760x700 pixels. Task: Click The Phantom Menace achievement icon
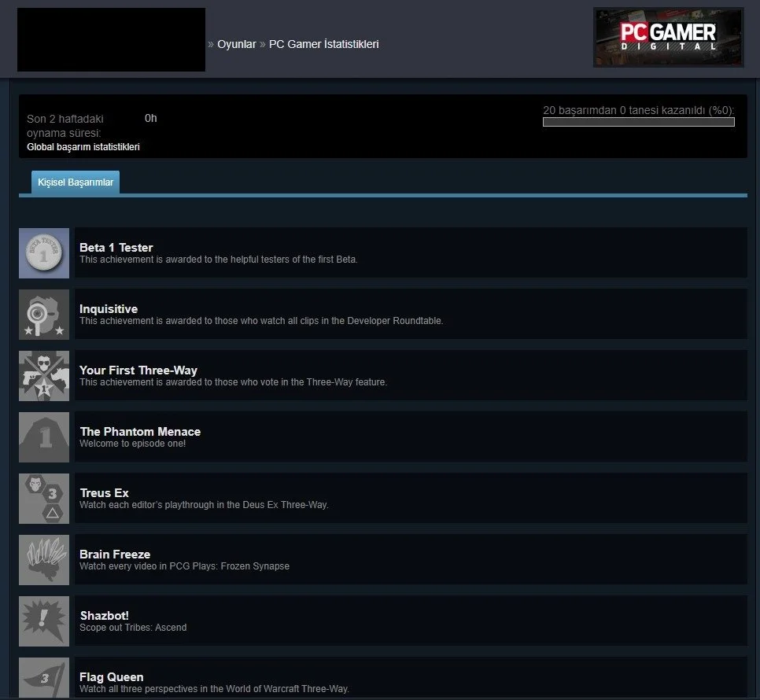pyautogui.click(x=44, y=437)
